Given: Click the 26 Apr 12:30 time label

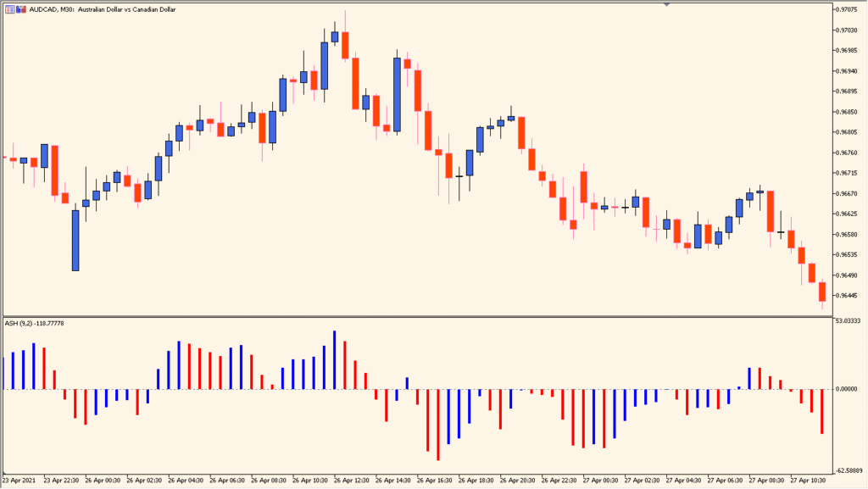Looking at the screenshot, I should coord(352,481).
